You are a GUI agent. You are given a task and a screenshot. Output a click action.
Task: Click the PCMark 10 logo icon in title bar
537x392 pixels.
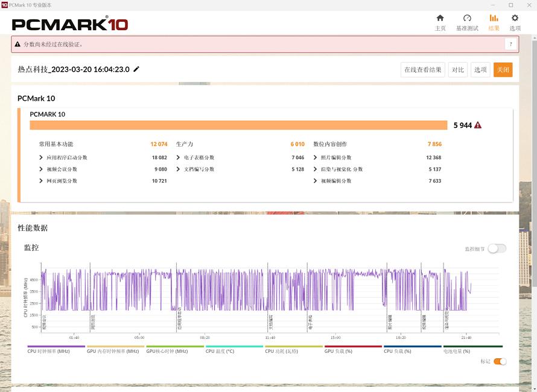click(x=6, y=5)
